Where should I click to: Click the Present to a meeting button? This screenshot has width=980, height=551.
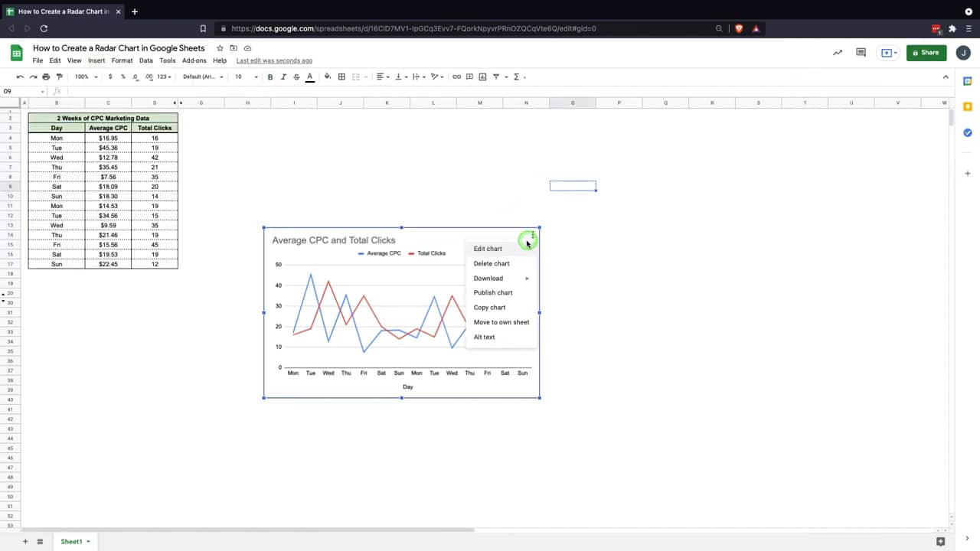tap(888, 53)
